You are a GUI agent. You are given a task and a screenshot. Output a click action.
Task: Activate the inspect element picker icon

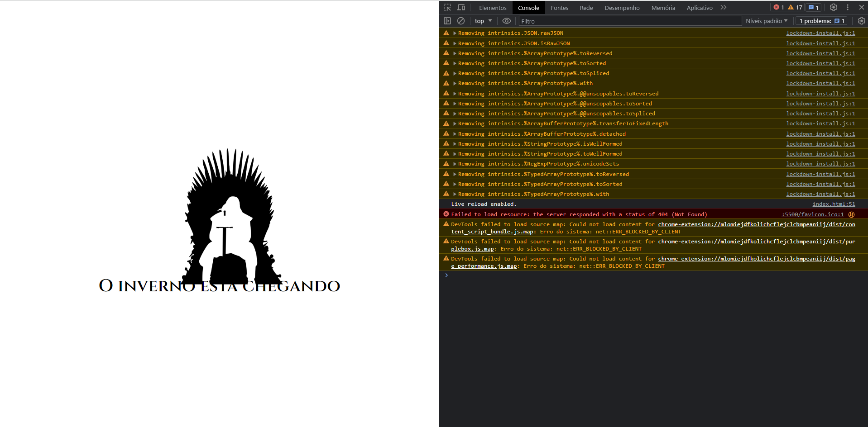(447, 7)
